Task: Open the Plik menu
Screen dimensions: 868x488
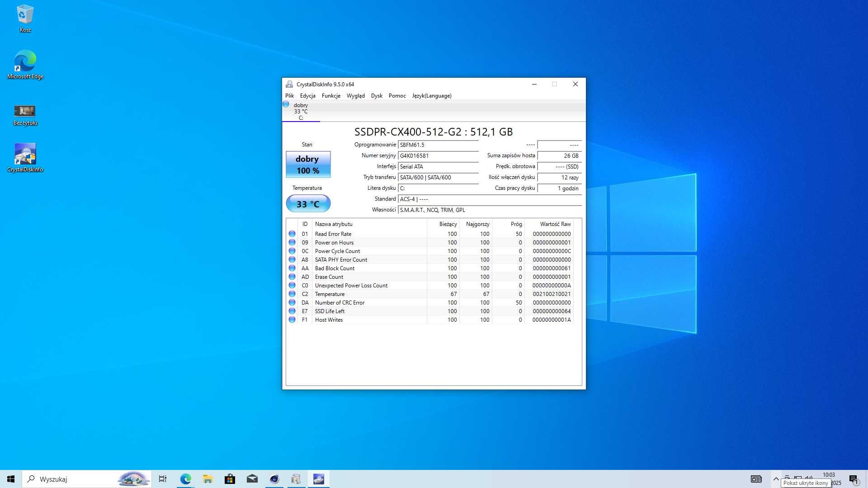Action: pyautogui.click(x=289, y=96)
